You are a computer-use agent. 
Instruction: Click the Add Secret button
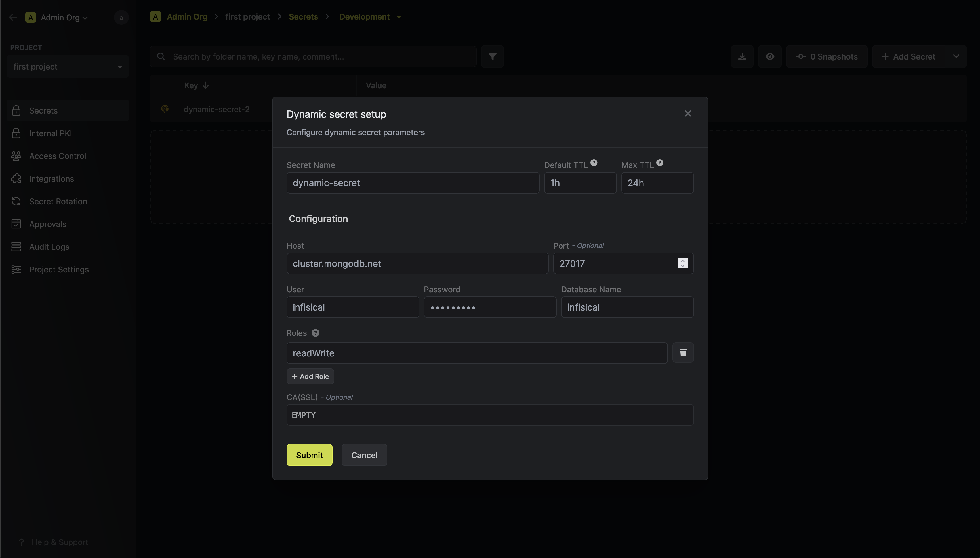[x=908, y=57]
